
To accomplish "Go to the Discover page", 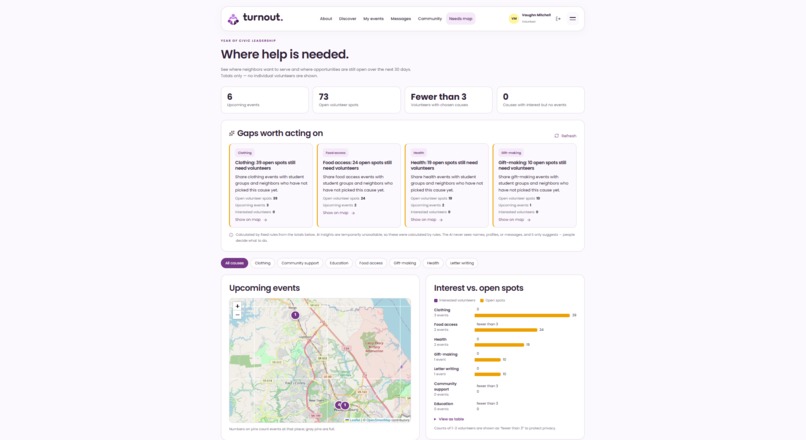I will 347,19.
